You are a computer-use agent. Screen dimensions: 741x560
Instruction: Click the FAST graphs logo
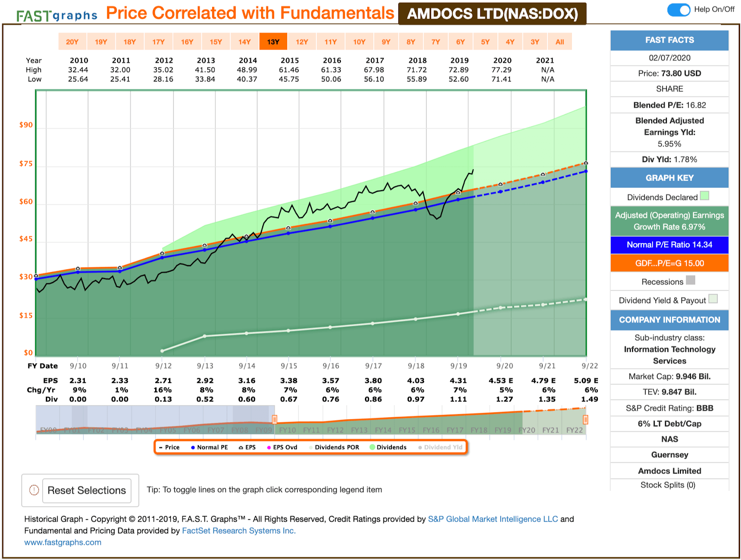(x=57, y=16)
